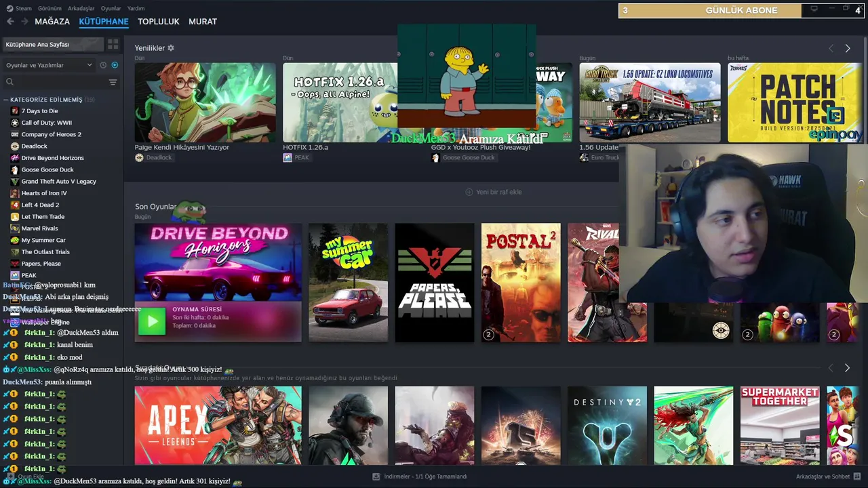Open the Destiny 2 recommendation

click(607, 426)
